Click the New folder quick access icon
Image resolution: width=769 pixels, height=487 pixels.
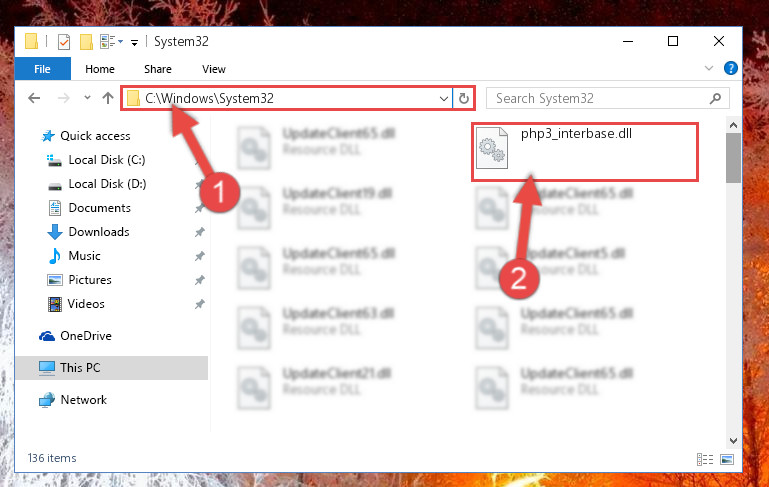(86, 42)
